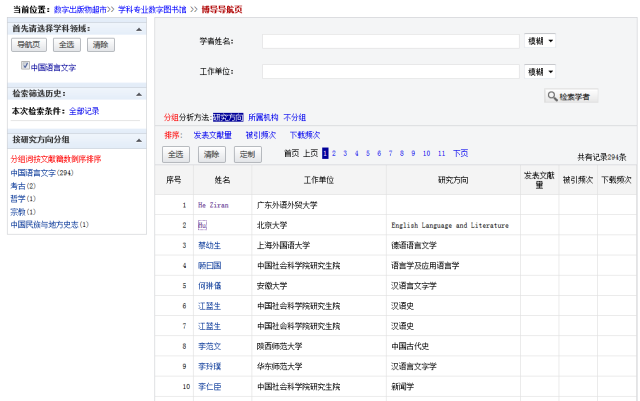This screenshot has width=640, height=401.
Task: Go to page 10 of results
Action: coord(427,153)
